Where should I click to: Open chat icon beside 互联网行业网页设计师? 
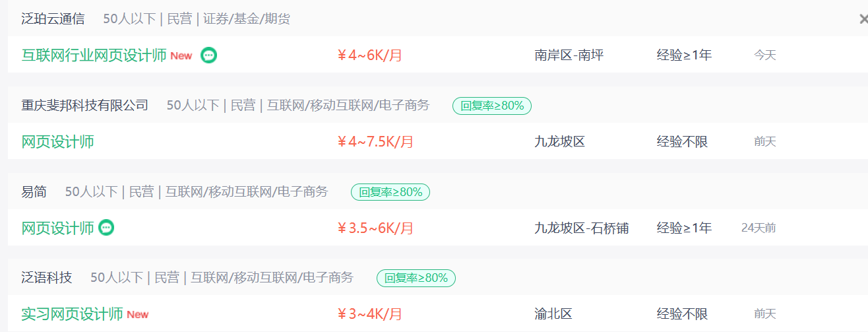pos(209,55)
